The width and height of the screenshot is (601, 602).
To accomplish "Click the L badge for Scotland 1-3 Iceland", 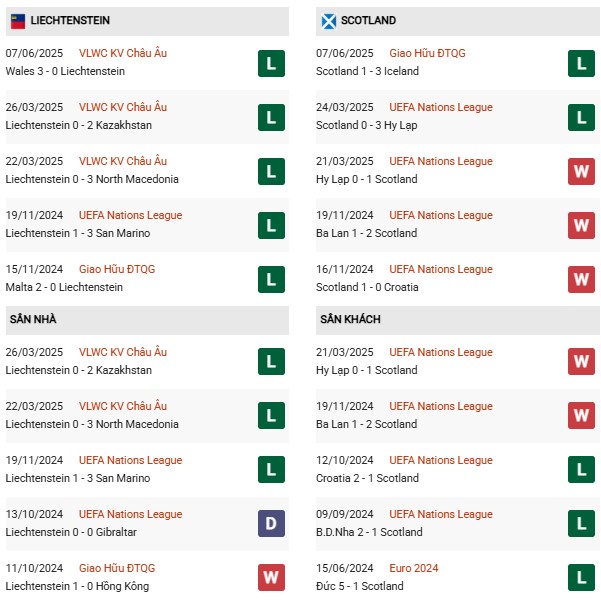I will (x=581, y=63).
